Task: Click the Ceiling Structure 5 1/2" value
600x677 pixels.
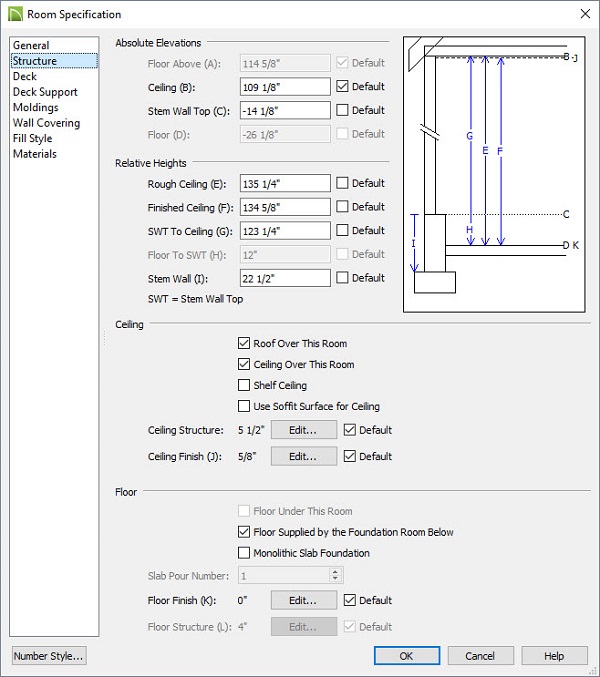Action: (251, 430)
